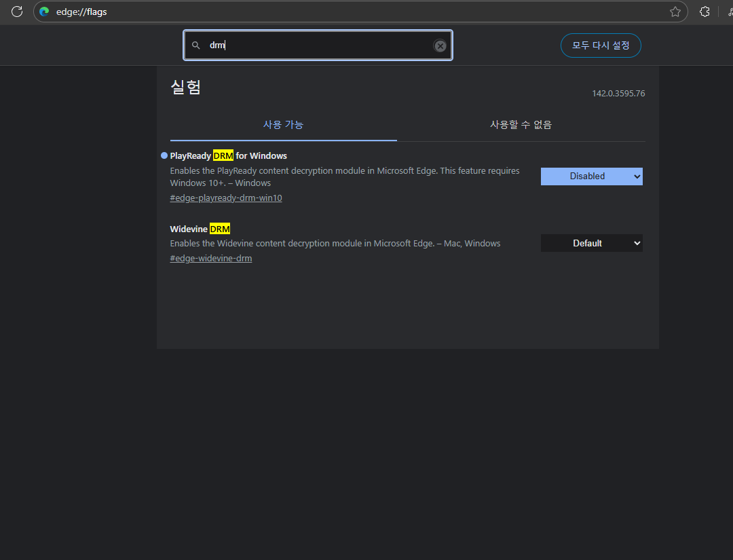Image resolution: width=733 pixels, height=560 pixels.
Task: Open the #edge-widevine-drm link
Action: [211, 259]
